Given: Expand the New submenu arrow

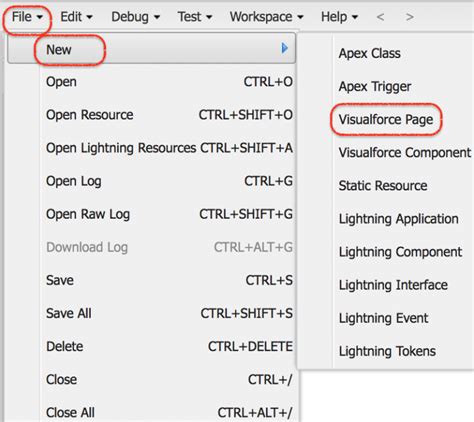Looking at the screenshot, I should click(x=284, y=48).
